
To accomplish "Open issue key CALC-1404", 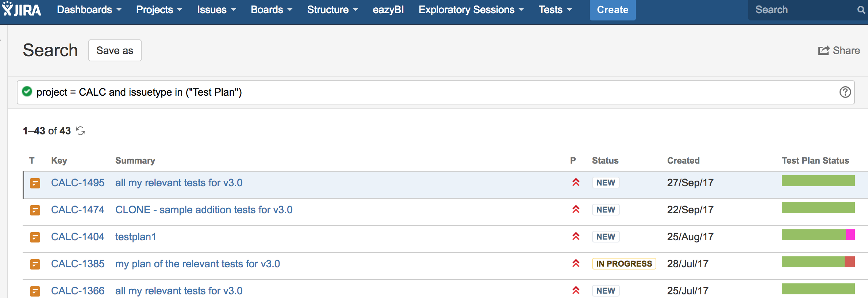I will 78,237.
